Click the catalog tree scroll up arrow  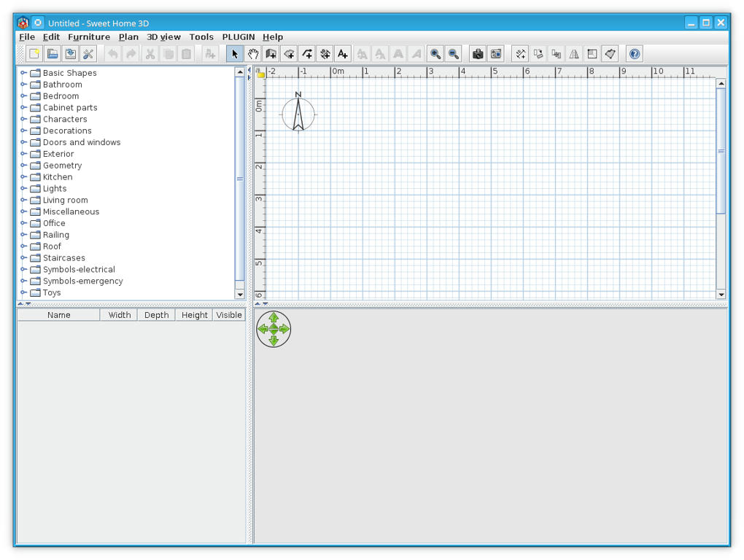coord(240,72)
